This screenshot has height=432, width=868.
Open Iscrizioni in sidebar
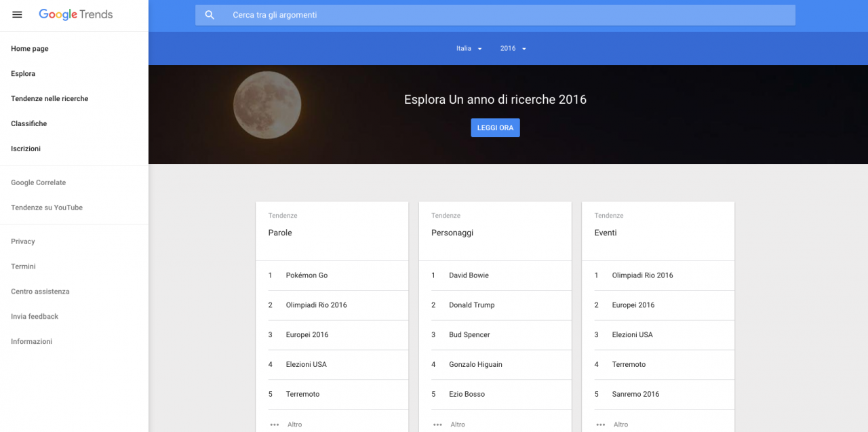click(26, 149)
